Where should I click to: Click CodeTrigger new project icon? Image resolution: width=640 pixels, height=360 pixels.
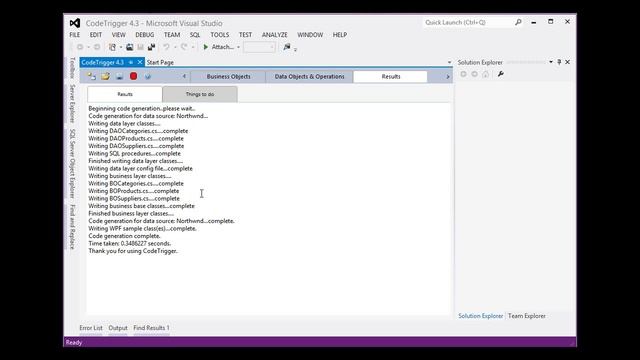(x=91, y=76)
